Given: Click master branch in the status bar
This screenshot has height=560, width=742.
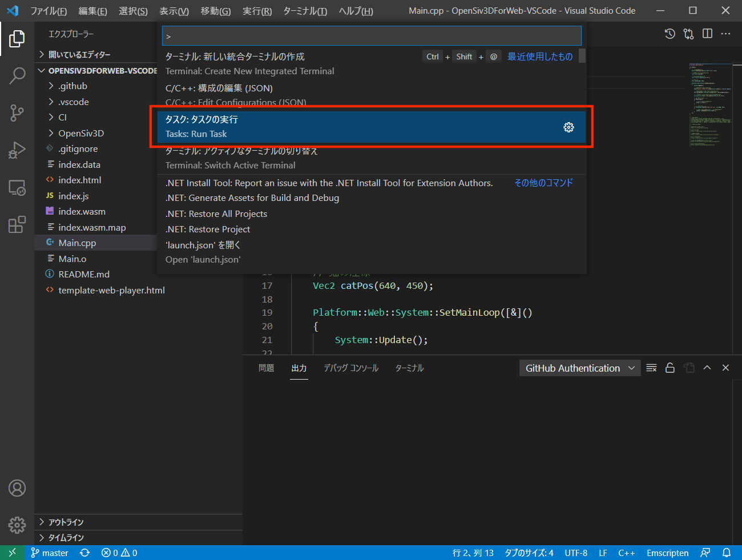Looking at the screenshot, I should (x=50, y=553).
